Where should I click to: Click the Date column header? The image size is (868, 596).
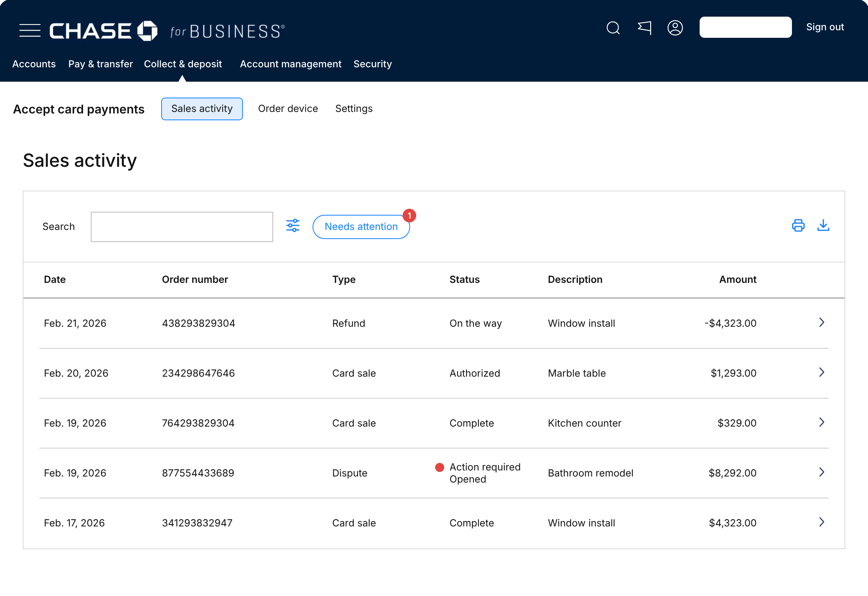click(55, 279)
